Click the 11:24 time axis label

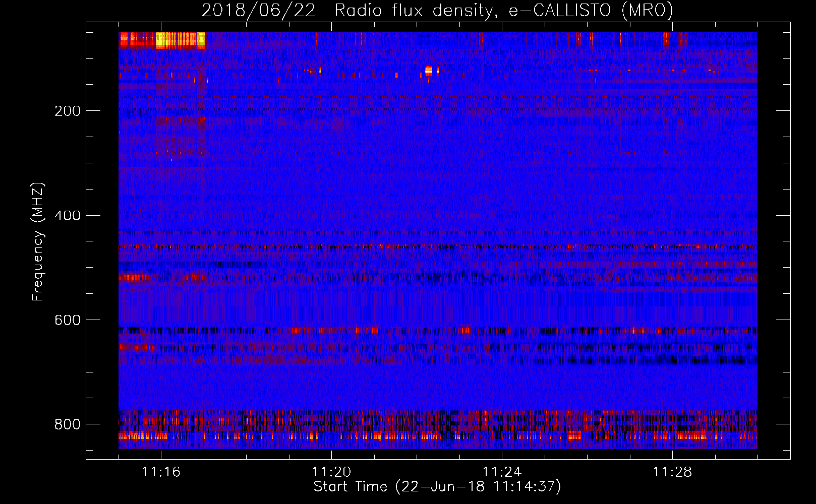coord(502,472)
